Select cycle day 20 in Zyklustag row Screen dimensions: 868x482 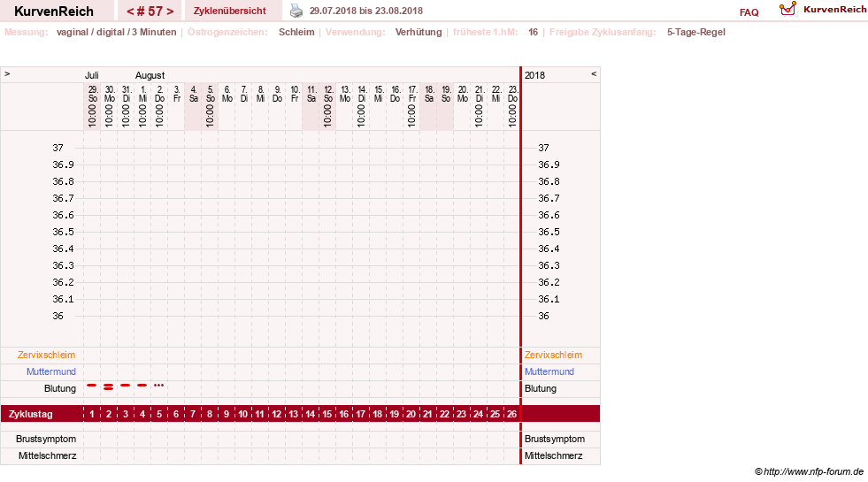tap(411, 414)
